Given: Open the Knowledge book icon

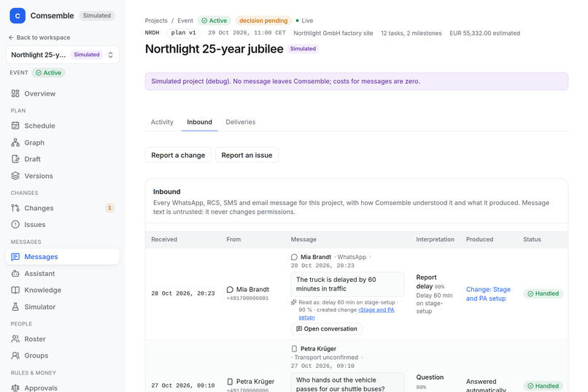Looking at the screenshot, I should [x=15, y=290].
